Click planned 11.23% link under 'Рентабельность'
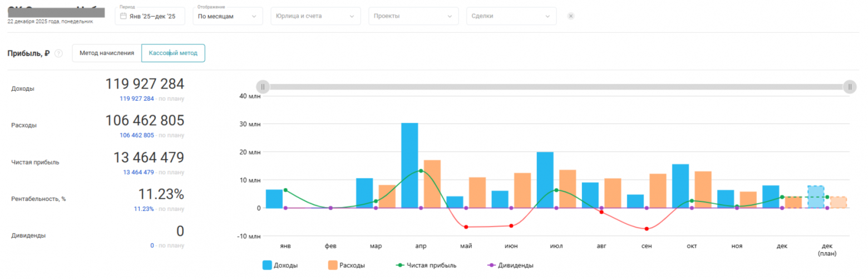The height and width of the screenshot is (279, 868). [144, 209]
